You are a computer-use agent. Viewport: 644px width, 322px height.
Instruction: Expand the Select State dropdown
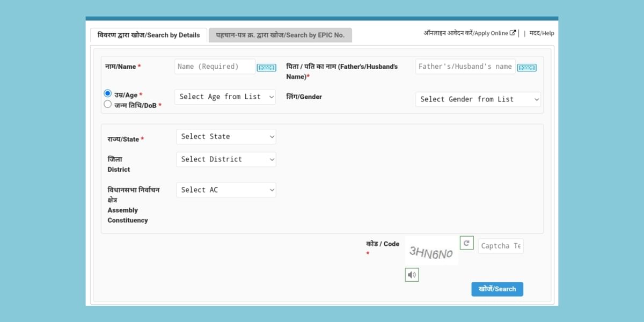coord(226,137)
